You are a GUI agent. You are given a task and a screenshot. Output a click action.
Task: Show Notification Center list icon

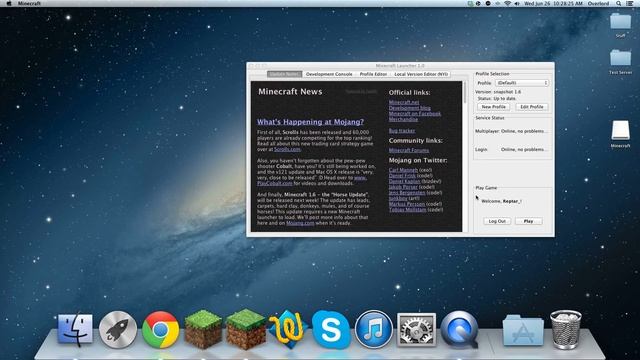[630, 3]
